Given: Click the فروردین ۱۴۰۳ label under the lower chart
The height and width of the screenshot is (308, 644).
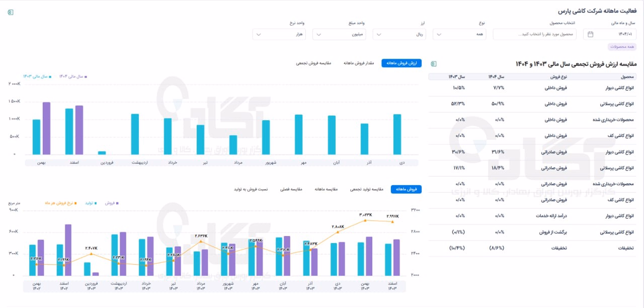Looking at the screenshot, I should click(x=91, y=286).
